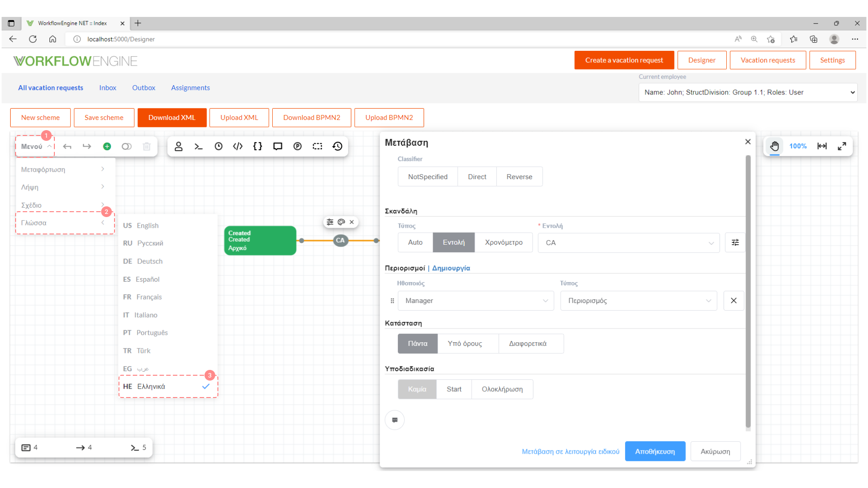This screenshot has width=868, height=488.
Task: Click the Download XML button
Action: [172, 118]
